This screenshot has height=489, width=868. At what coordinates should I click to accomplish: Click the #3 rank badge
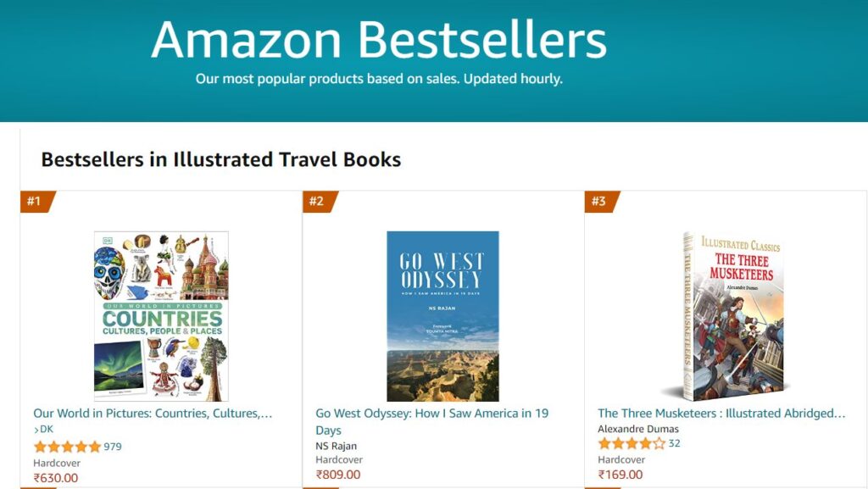coord(600,202)
